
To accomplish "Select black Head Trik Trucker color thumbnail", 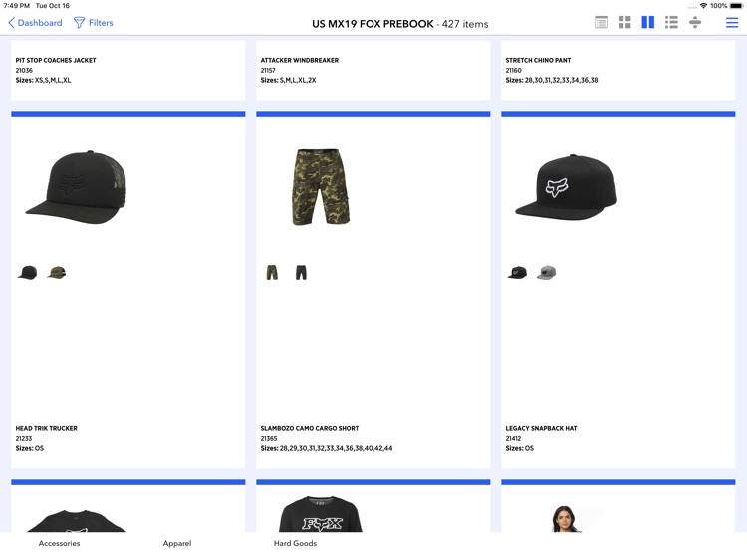I will pyautogui.click(x=27, y=273).
